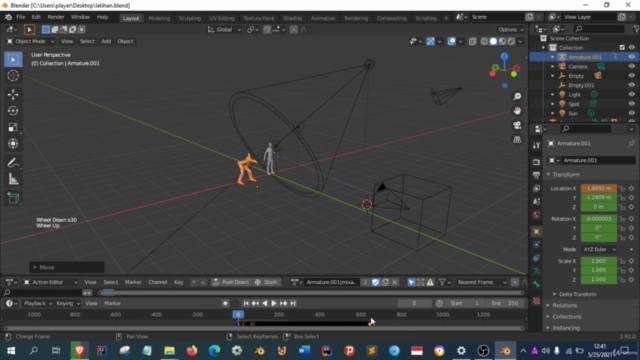Click the Scale X value field
This screenshot has height=360, width=640.
tap(599, 261)
